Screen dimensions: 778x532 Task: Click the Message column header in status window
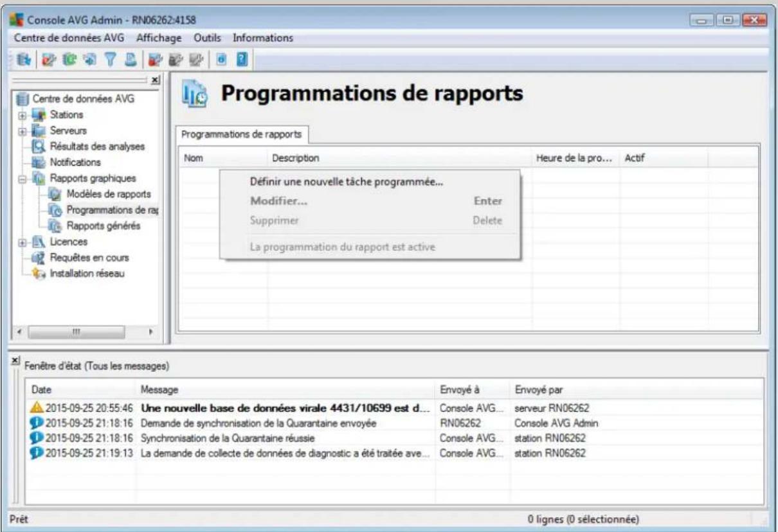pos(285,389)
